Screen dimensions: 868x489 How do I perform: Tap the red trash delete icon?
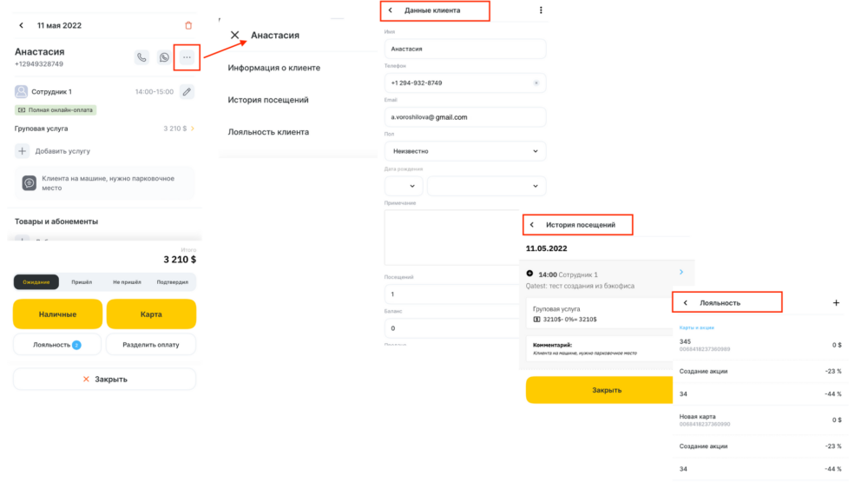189,26
